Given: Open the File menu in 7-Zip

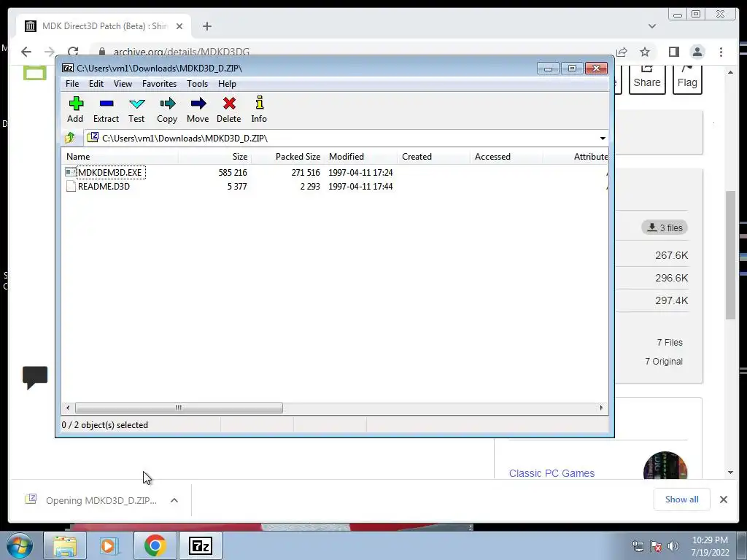Looking at the screenshot, I should click(72, 84).
